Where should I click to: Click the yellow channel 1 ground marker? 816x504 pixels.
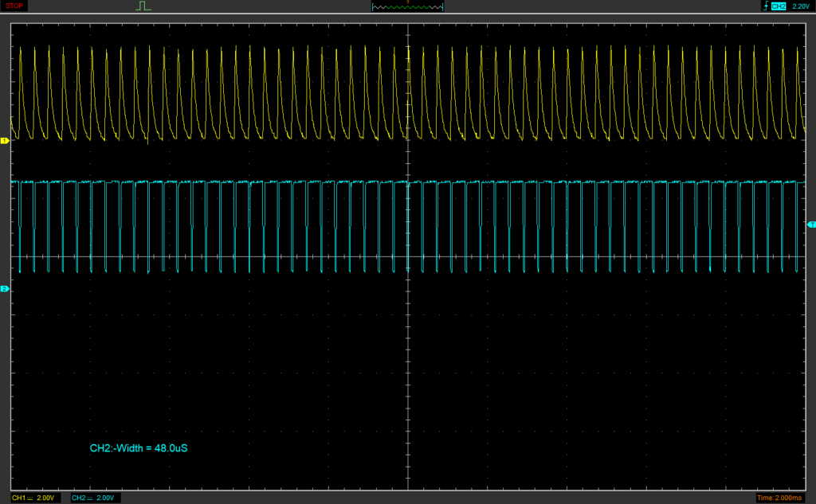pos(5,140)
